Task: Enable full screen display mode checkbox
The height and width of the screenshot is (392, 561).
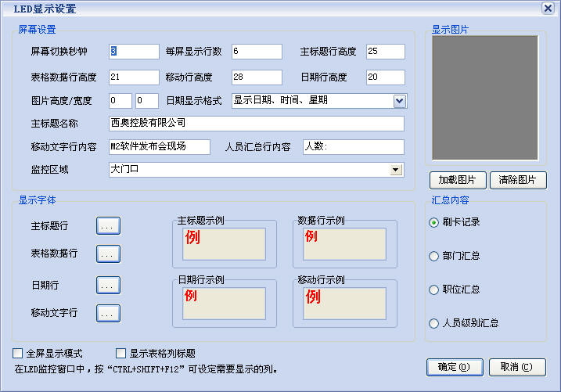Action: click(x=18, y=353)
